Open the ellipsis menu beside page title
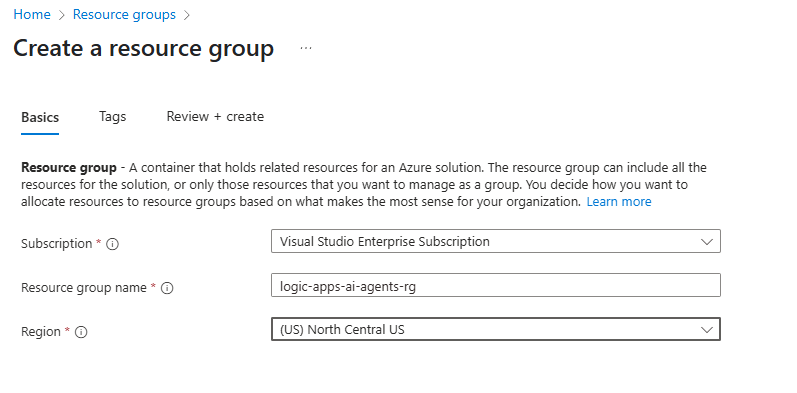 [305, 48]
